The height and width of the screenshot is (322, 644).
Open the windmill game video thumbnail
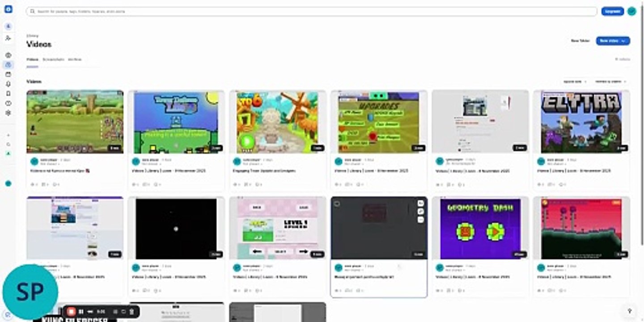point(278,122)
